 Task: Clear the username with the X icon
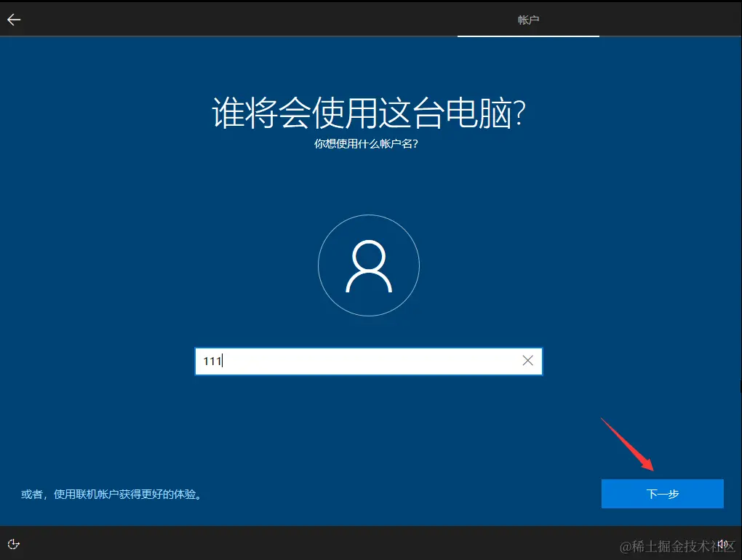527,361
